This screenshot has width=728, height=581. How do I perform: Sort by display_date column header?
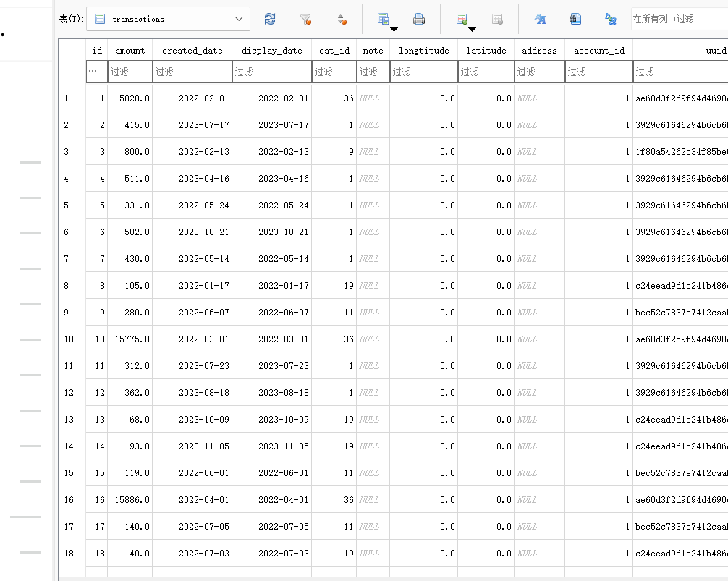(272, 50)
